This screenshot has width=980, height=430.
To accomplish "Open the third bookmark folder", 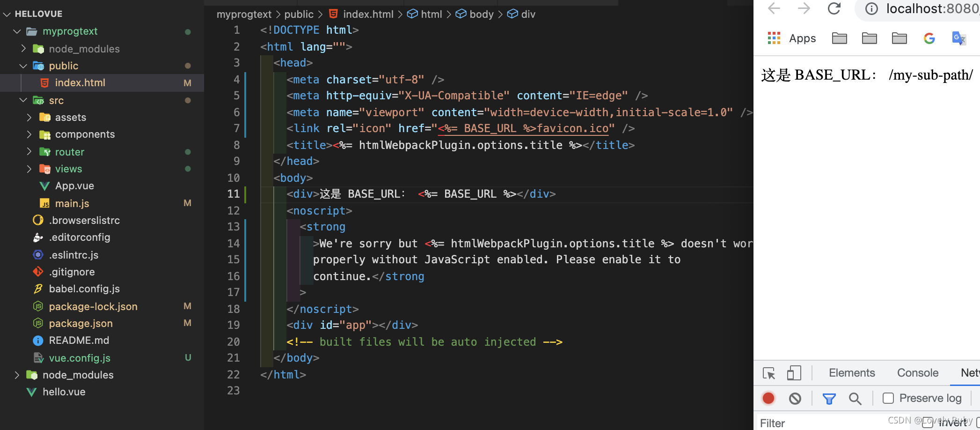I will click(899, 38).
